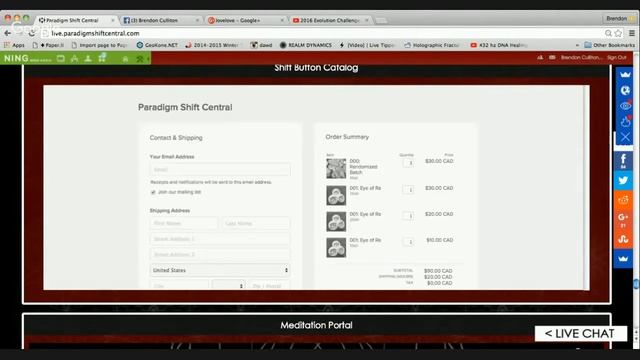This screenshot has width=640, height=360.
Task: Toggle Join our mailing list checkbox
Action: (x=153, y=192)
